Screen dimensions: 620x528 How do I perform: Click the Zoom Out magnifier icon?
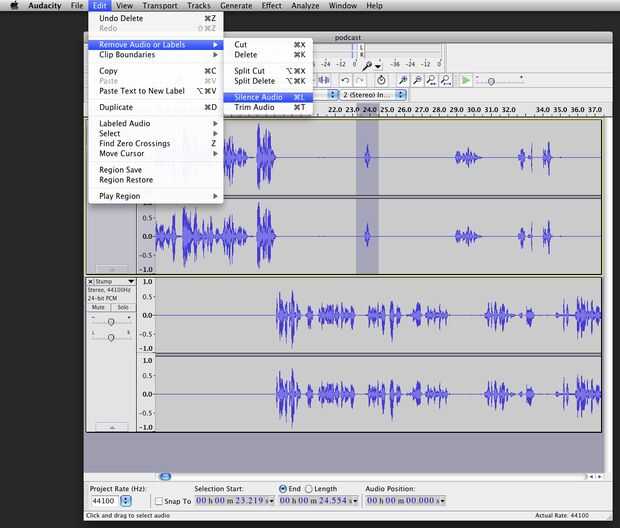416,80
